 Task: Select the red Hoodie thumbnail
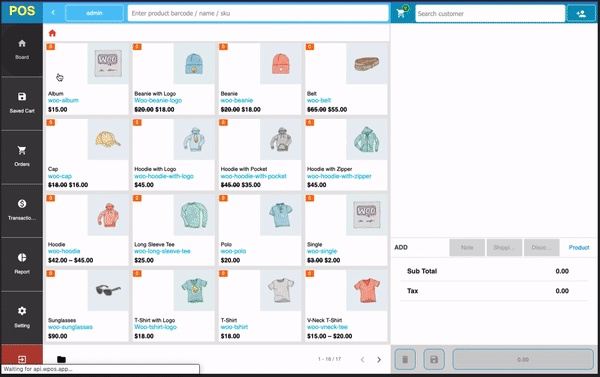(x=108, y=215)
